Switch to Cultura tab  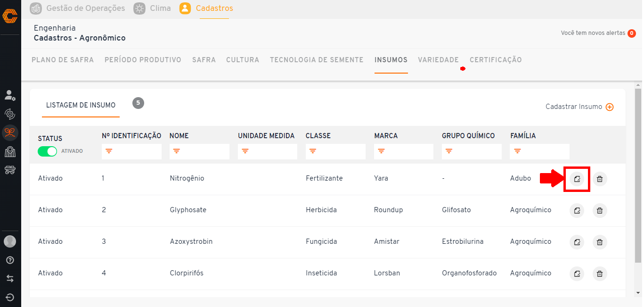[243, 60]
